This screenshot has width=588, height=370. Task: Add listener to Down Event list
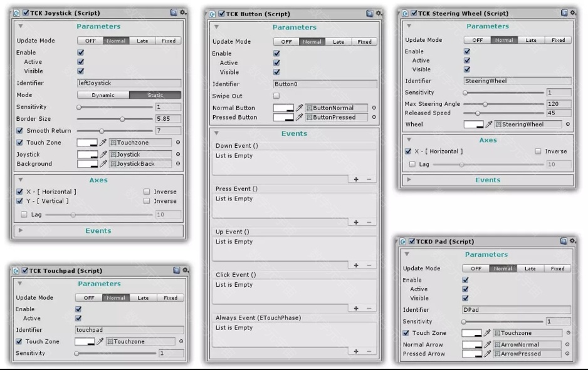click(356, 180)
